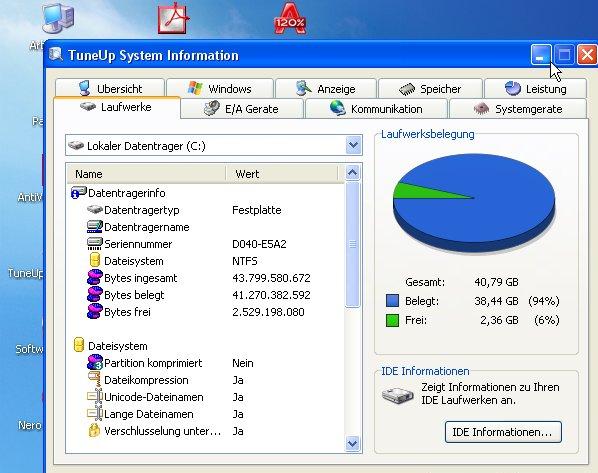This screenshot has width=598, height=473.
Task: Click the green Frei legend color swatch
Action: [392, 320]
